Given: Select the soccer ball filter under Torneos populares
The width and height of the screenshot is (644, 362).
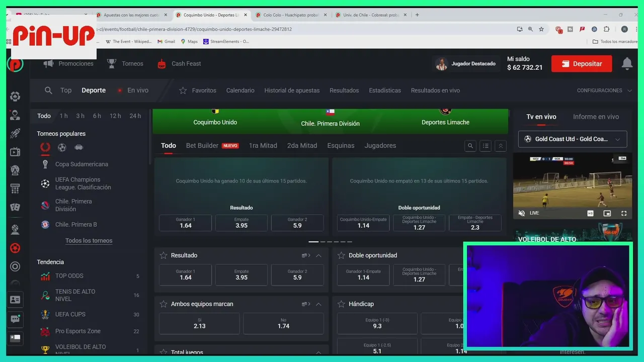Looking at the screenshot, I should pyautogui.click(x=62, y=147).
